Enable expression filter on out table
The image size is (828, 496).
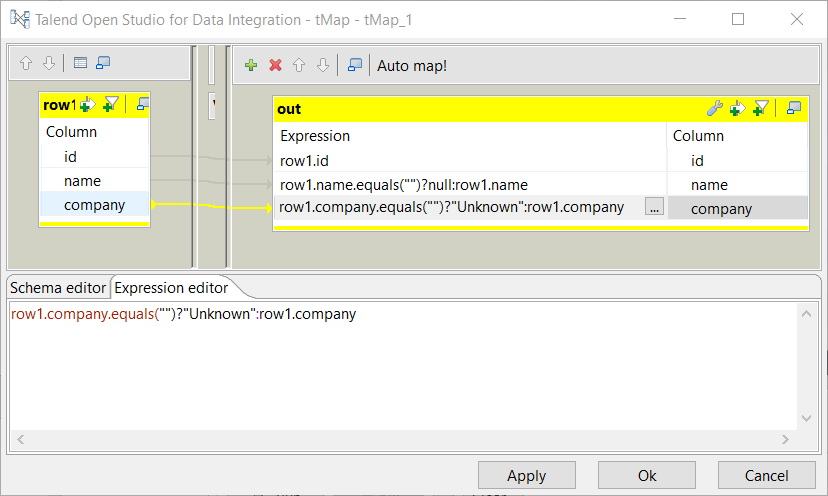tap(737, 109)
